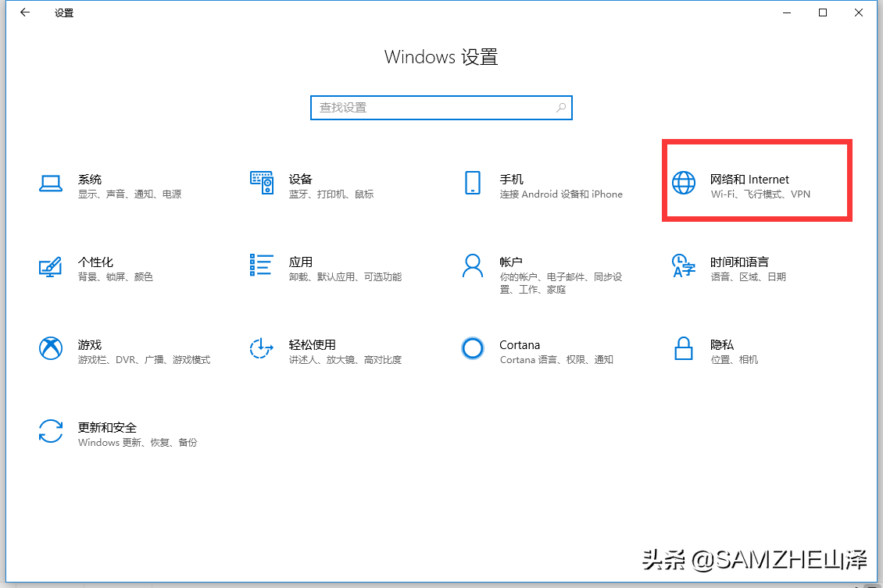
Task: Select the Cortana circle icon
Action: point(473,348)
